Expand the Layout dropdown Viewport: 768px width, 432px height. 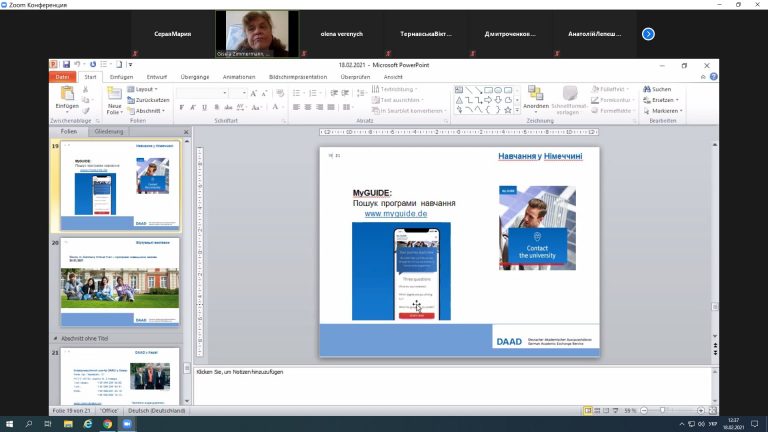coord(146,89)
